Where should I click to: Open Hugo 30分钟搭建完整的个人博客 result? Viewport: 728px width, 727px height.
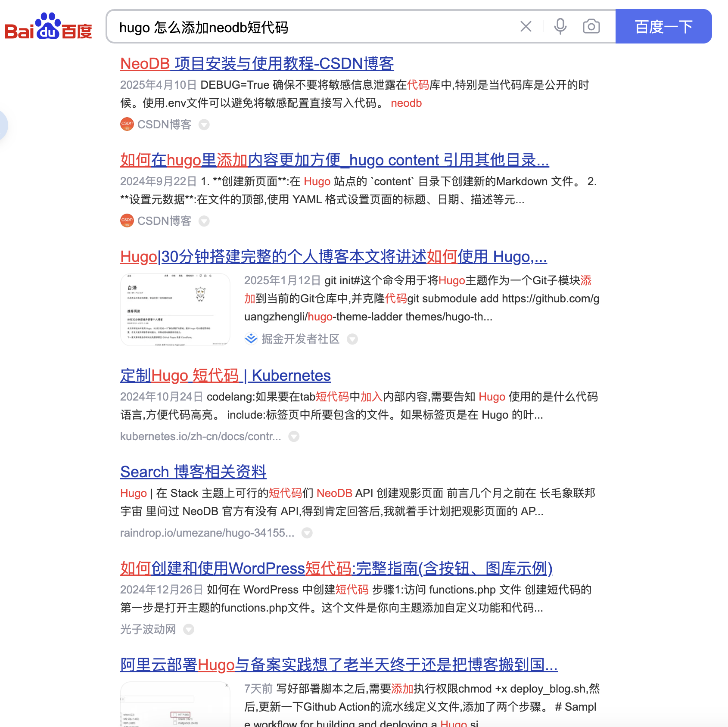333,257
